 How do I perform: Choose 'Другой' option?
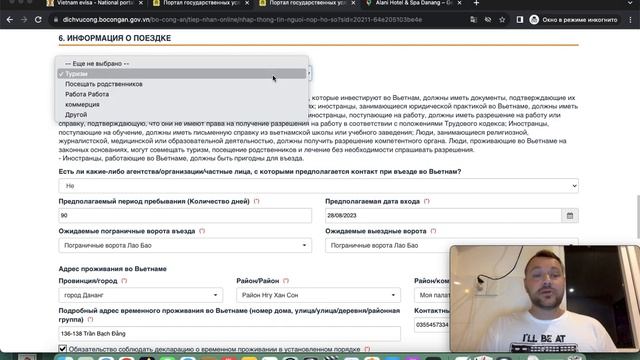pos(182,115)
